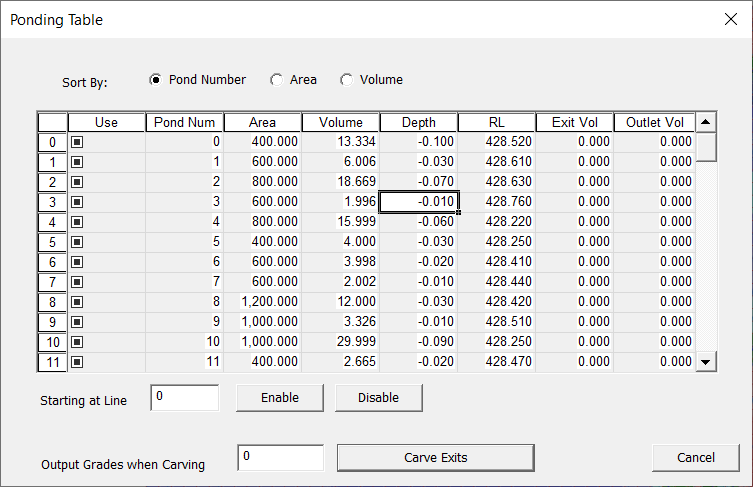
Task: Toggle the Use checkbox for pond 11
Action: click(x=77, y=362)
